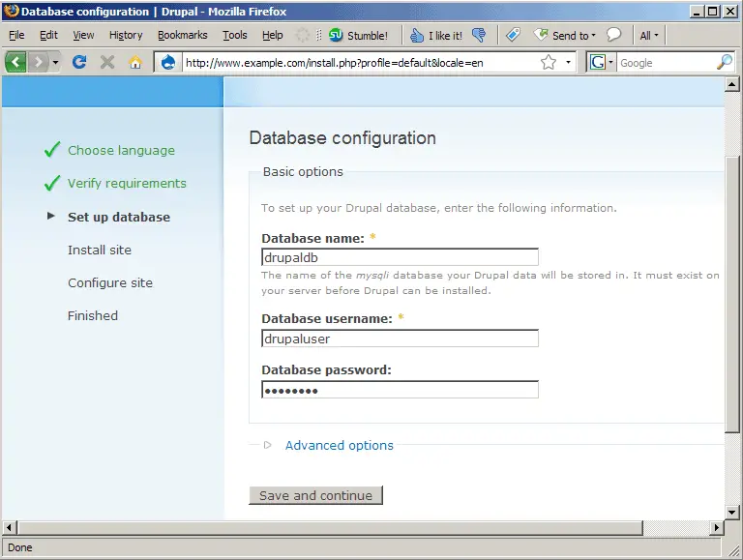Open the Google search engine selector
The image size is (743, 560).
(602, 62)
